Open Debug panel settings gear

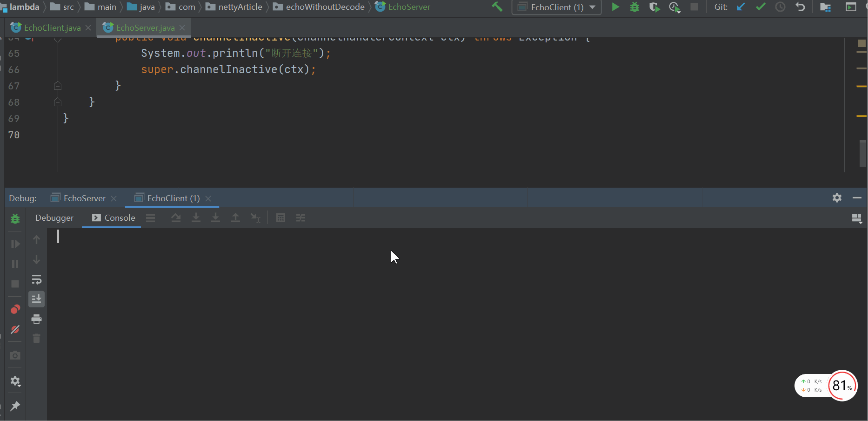(x=837, y=198)
